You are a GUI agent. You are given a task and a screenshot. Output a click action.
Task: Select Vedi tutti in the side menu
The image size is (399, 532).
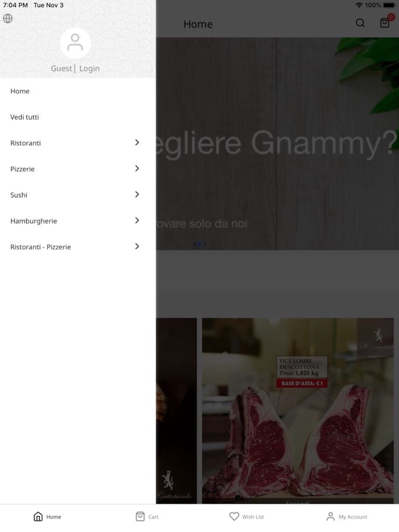[78, 117]
